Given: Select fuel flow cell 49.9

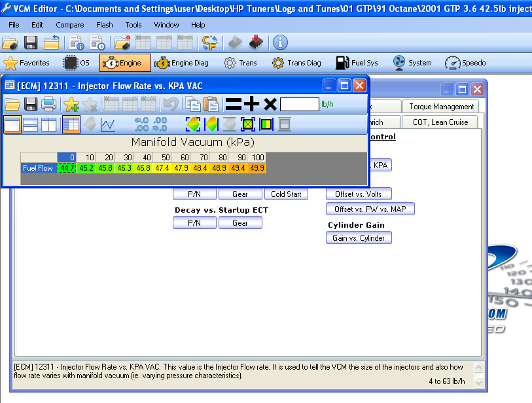Looking at the screenshot, I should pyautogui.click(x=257, y=168).
